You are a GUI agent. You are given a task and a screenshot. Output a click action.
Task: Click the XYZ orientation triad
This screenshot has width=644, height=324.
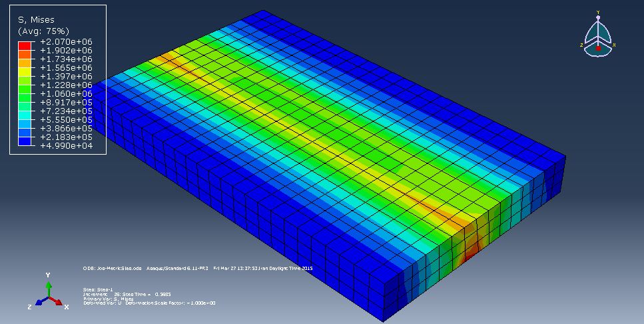pos(49,291)
